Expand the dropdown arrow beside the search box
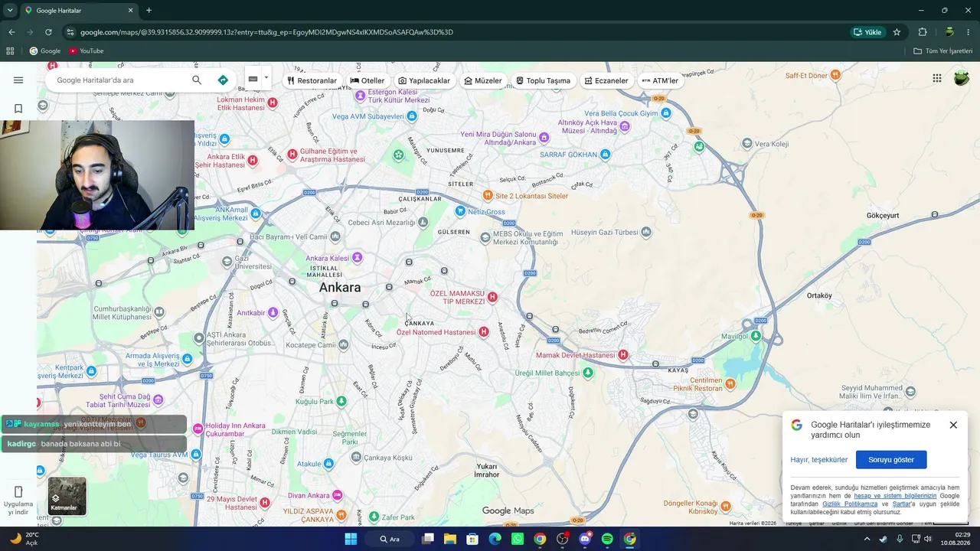 tap(266, 78)
